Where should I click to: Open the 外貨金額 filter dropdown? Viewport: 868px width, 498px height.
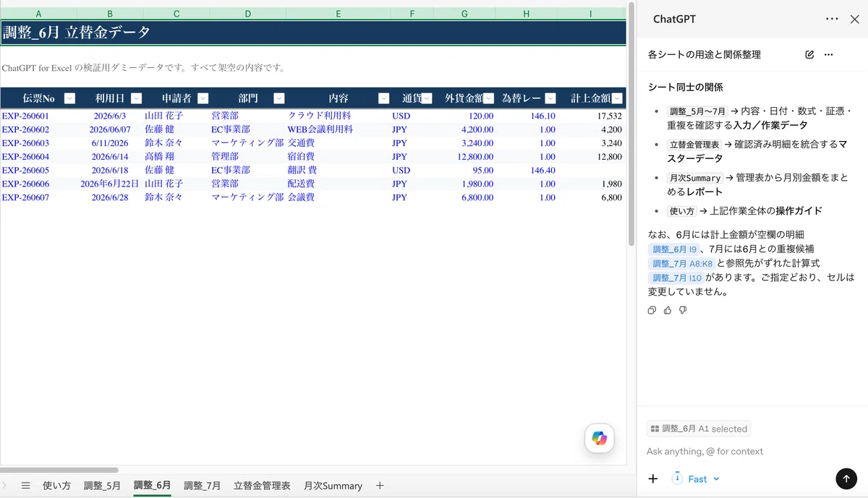pos(489,98)
